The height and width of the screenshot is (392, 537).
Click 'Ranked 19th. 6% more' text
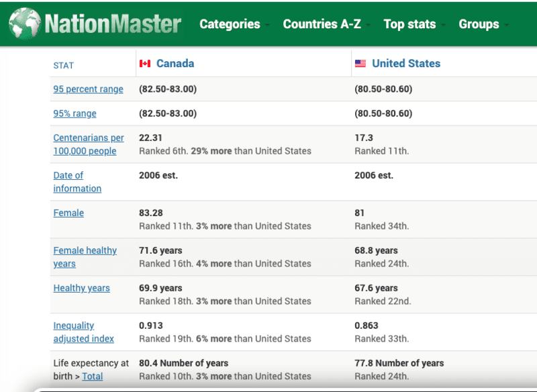(185, 339)
